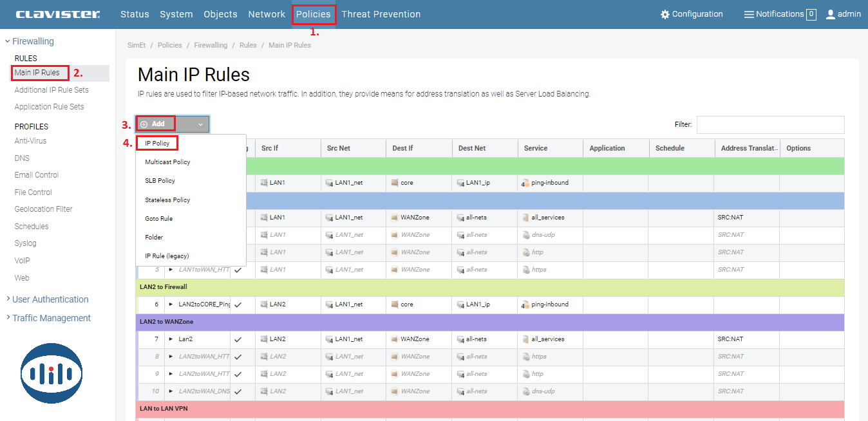868x421 pixels.
Task: Click the LAN2 interface icon in row 7
Action: pyautogui.click(x=264, y=339)
